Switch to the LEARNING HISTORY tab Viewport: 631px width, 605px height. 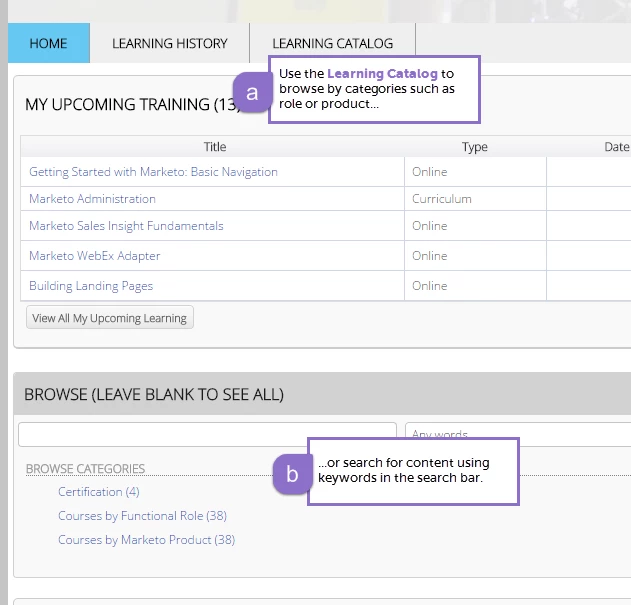[169, 43]
